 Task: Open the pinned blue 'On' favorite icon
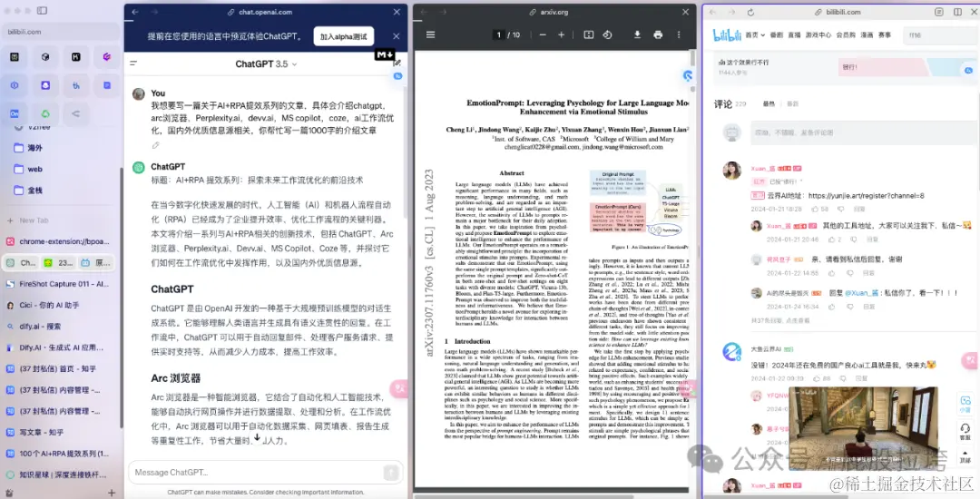click(15, 113)
